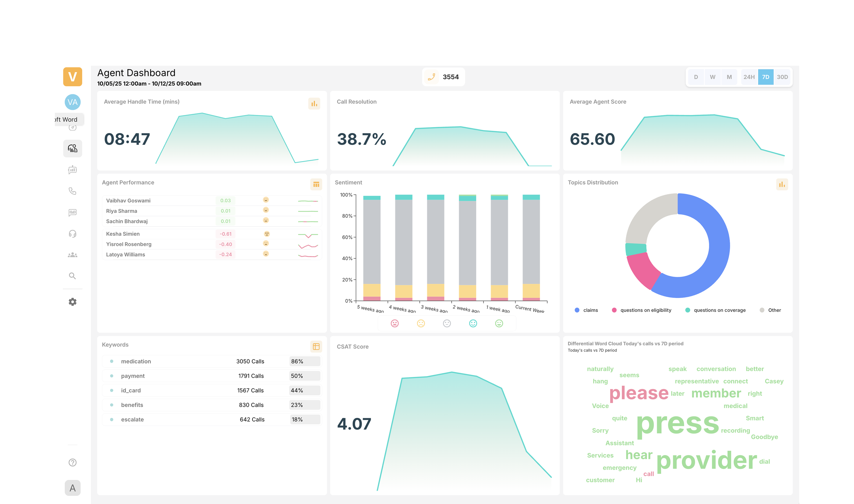Click the VA user avatar
The height and width of the screenshot is (504, 854).
click(x=72, y=102)
